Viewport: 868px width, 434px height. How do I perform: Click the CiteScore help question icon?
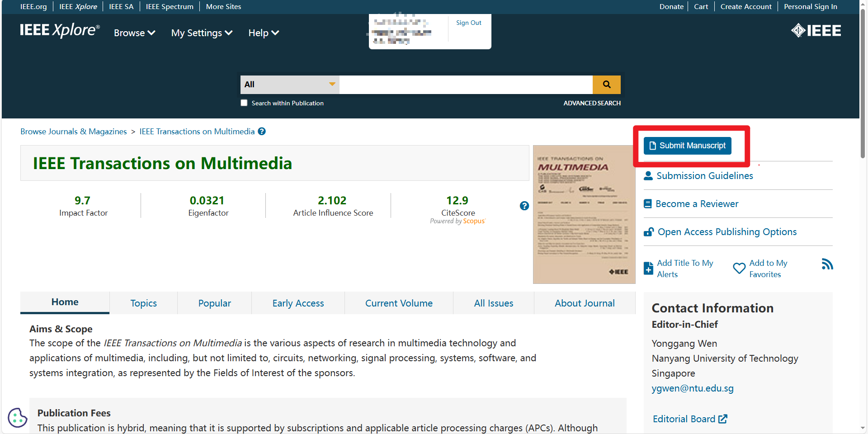point(524,206)
